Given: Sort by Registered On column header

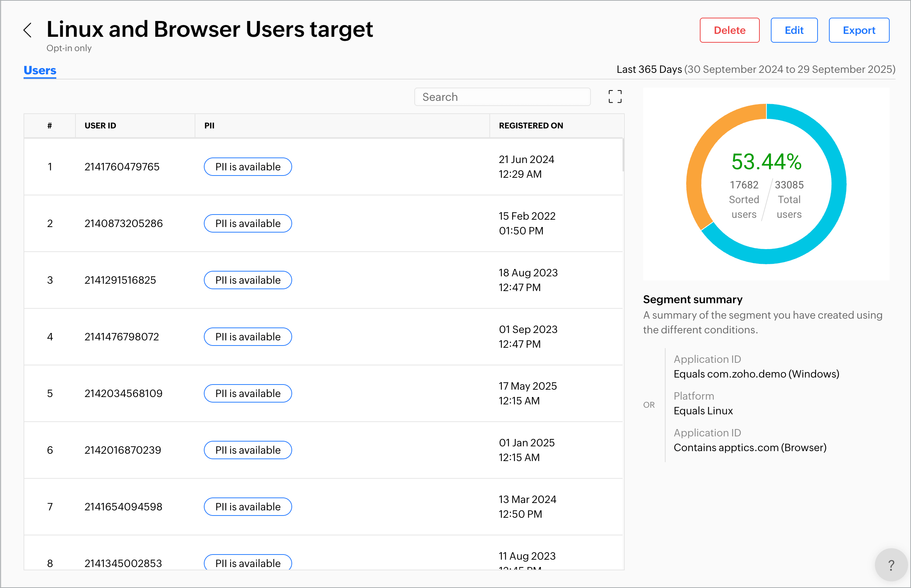Looking at the screenshot, I should [x=531, y=125].
